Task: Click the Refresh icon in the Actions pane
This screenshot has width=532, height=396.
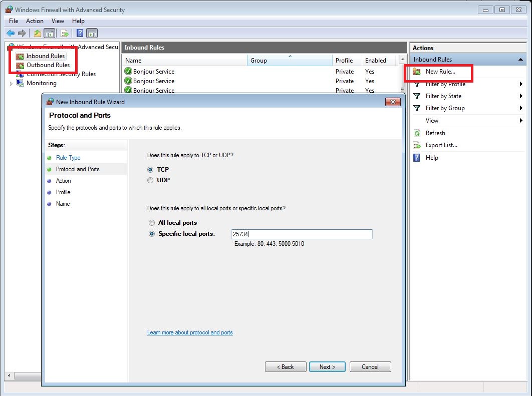Action: tap(417, 133)
